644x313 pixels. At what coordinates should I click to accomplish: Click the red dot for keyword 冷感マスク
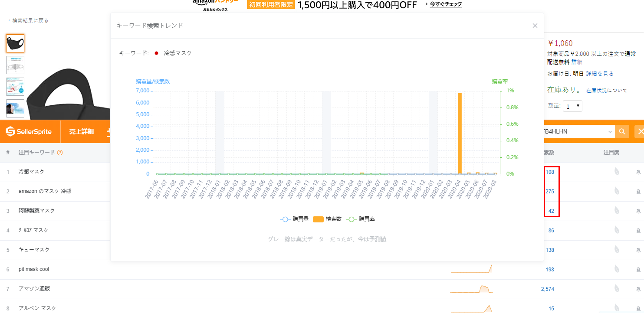[x=156, y=53]
